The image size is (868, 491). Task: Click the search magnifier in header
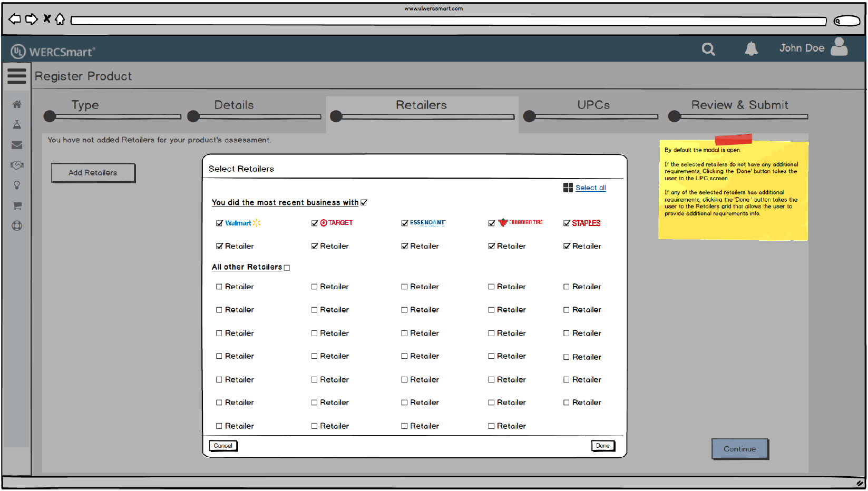pyautogui.click(x=708, y=49)
